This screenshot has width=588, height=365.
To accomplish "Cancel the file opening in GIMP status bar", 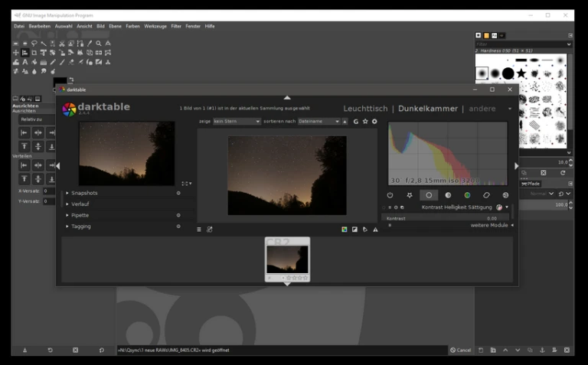I will pos(460,350).
